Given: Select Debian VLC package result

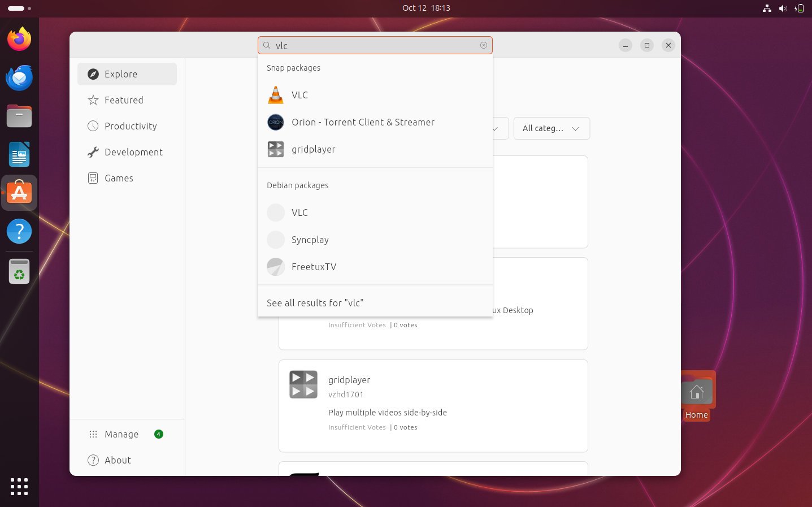Looking at the screenshot, I should pyautogui.click(x=375, y=213).
